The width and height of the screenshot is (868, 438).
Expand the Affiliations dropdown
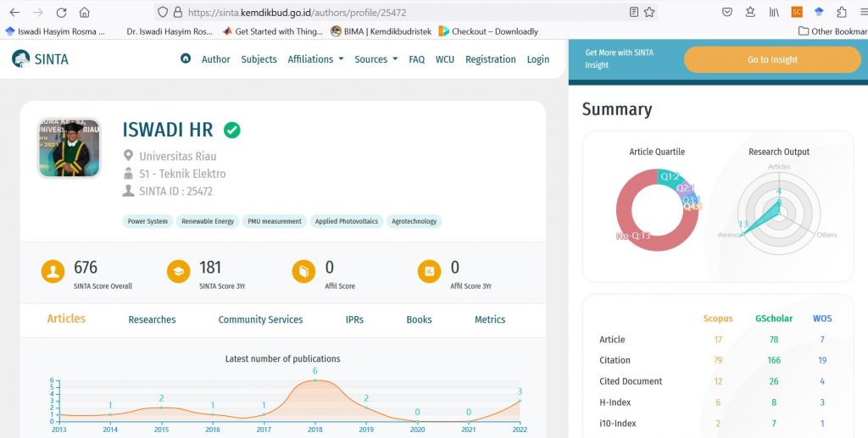(315, 59)
